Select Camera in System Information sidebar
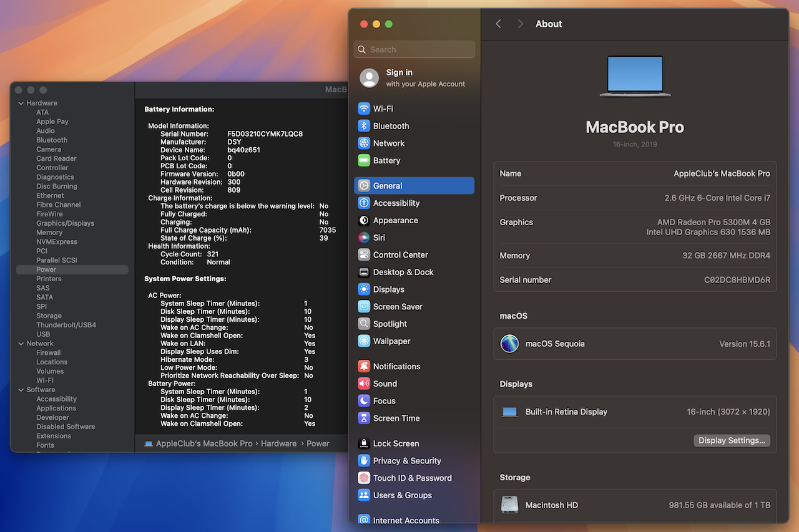 coord(49,150)
